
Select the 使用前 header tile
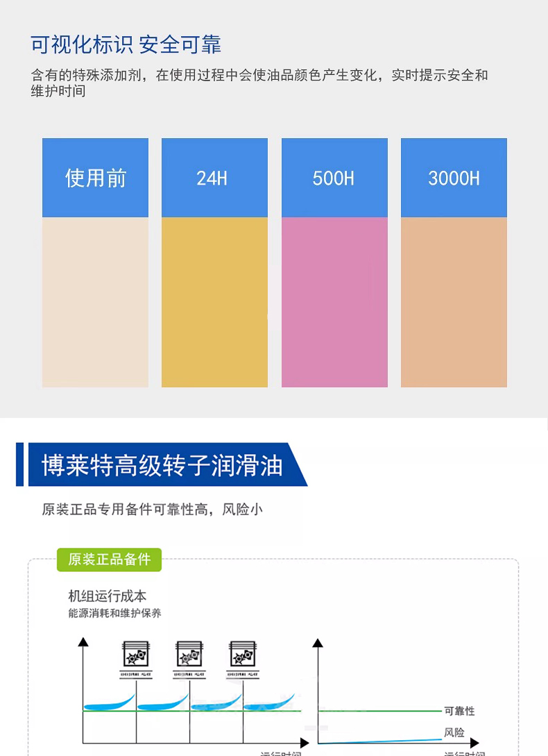[96, 178]
